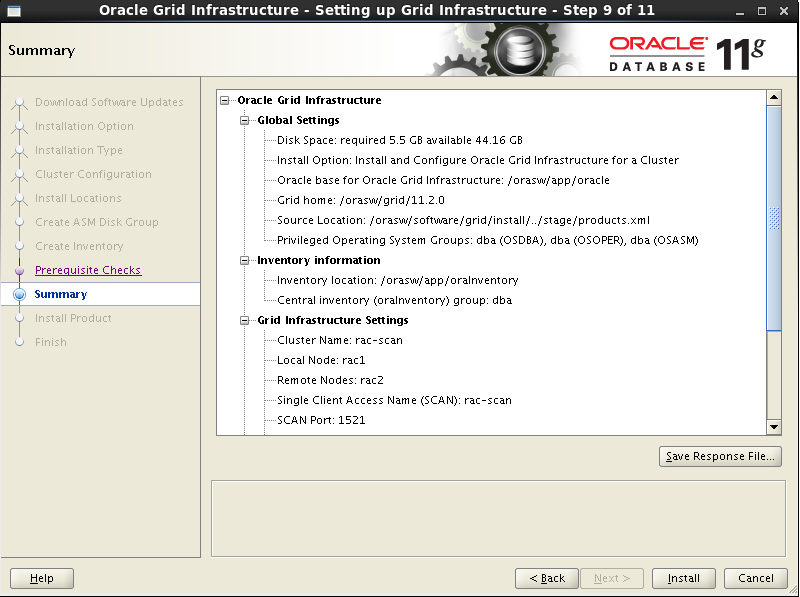
Task: Collapse the Grid Infrastructure Settings node
Action: tap(244, 320)
